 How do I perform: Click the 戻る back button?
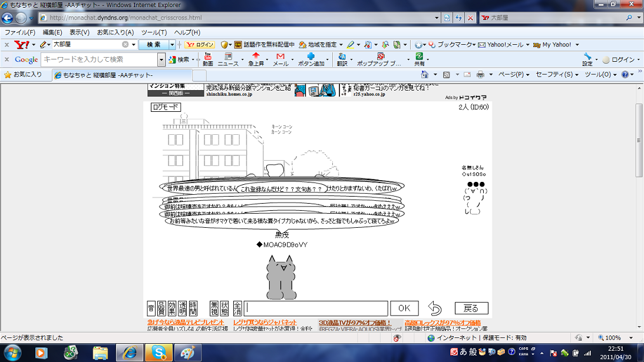[471, 308]
